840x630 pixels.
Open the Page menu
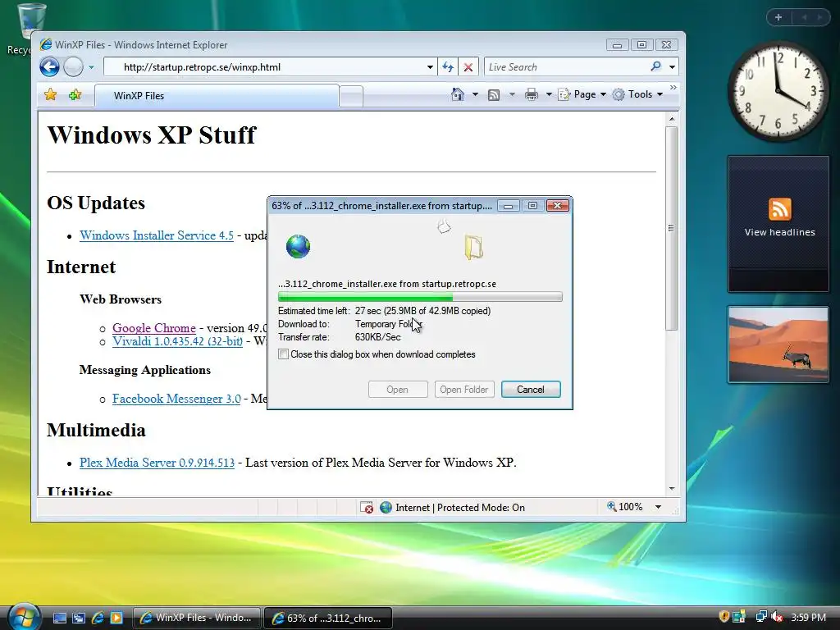pyautogui.click(x=582, y=94)
